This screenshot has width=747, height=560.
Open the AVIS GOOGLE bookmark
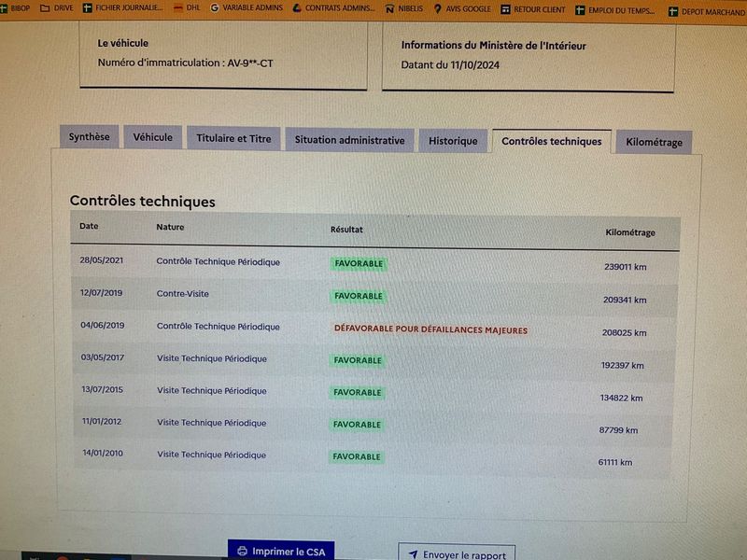click(x=462, y=9)
